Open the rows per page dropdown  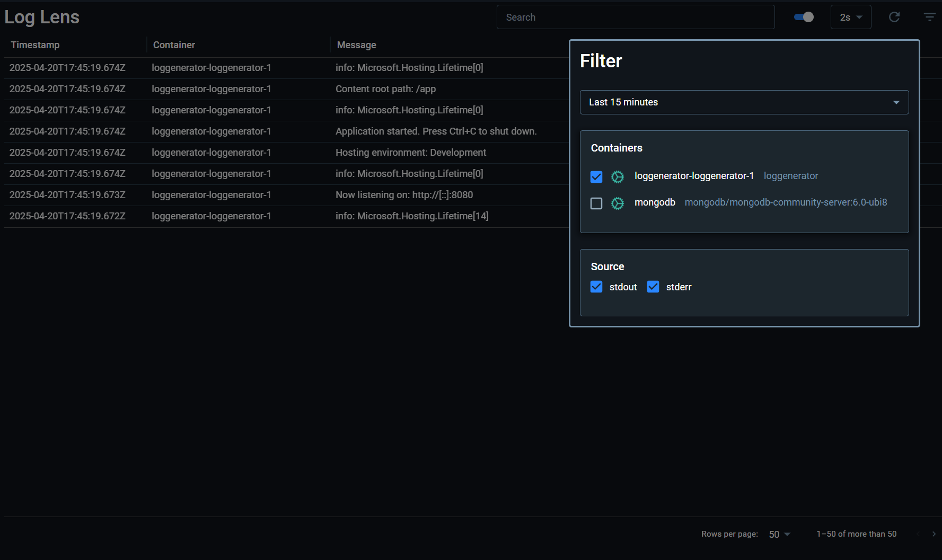tap(779, 534)
